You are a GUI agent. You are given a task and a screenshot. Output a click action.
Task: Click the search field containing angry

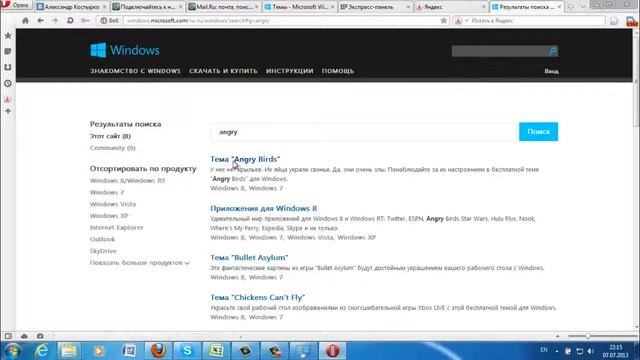[364, 132]
